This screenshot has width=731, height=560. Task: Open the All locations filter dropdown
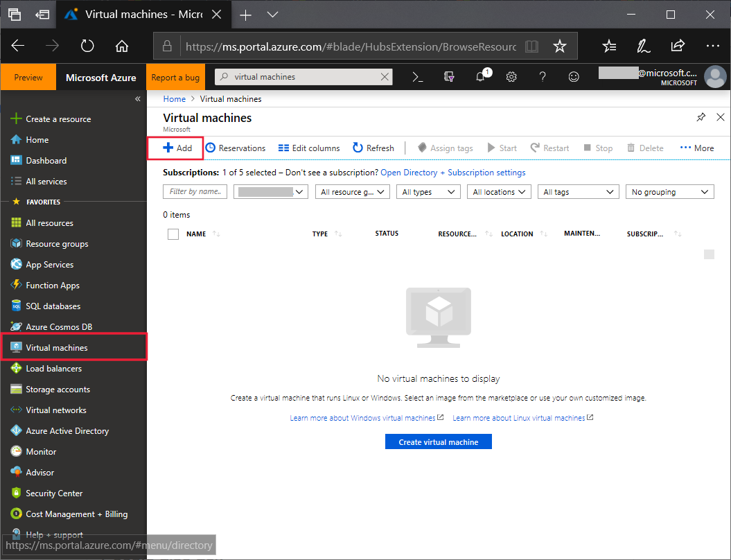499,191
